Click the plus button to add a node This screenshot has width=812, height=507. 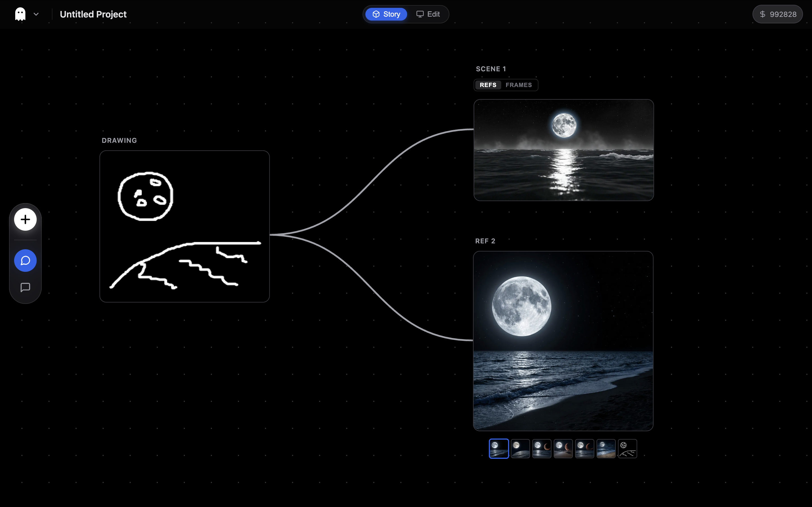(25, 219)
